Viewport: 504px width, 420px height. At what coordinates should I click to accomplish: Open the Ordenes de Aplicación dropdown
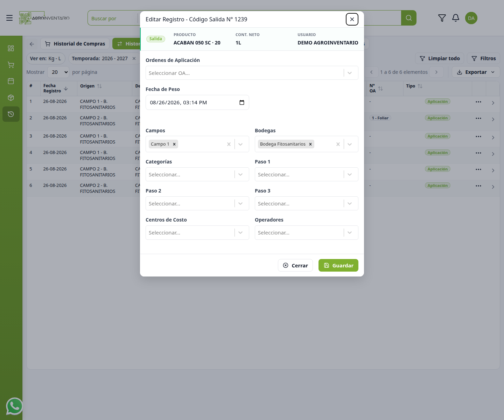pyautogui.click(x=252, y=73)
